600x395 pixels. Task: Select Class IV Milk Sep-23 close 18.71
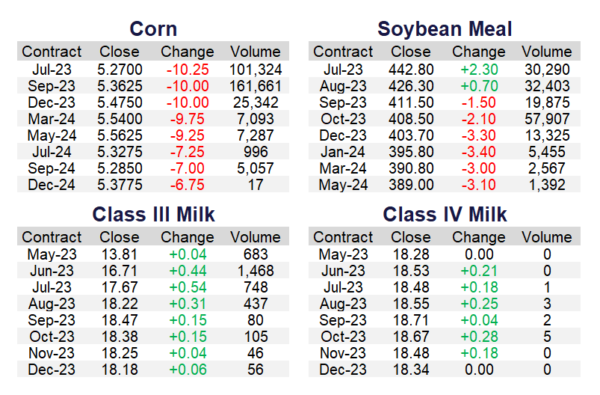coord(411,320)
